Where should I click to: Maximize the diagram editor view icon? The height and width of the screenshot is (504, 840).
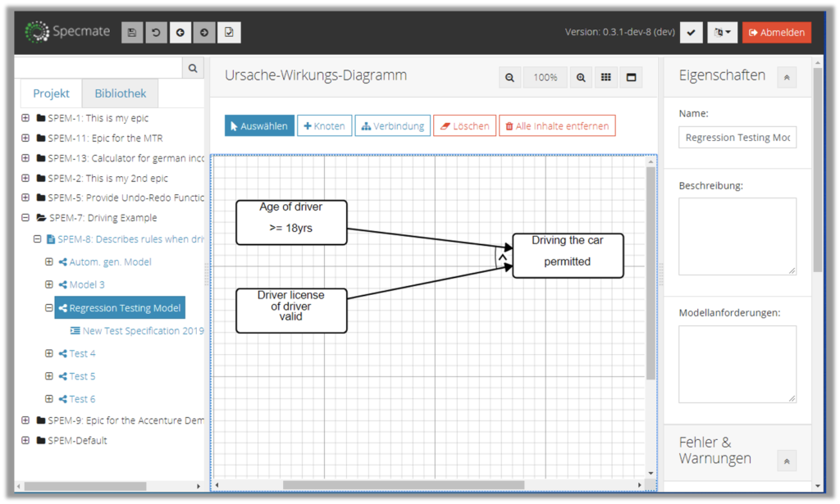point(632,78)
